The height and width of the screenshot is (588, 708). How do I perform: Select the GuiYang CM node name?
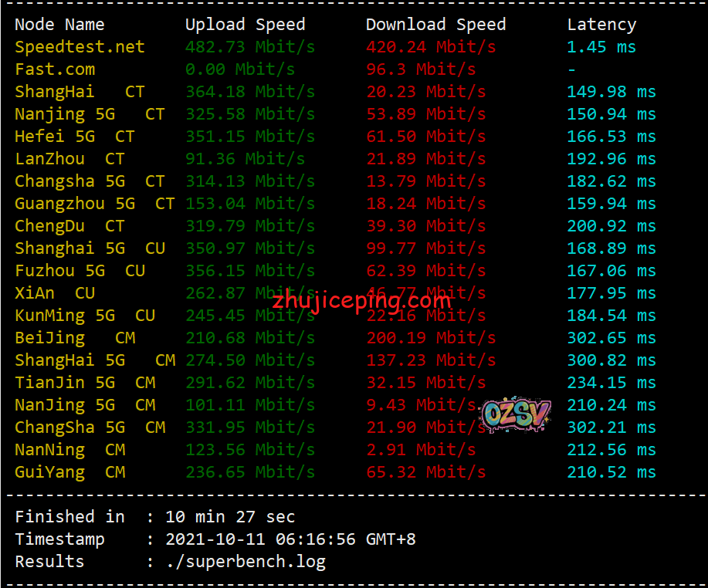(x=70, y=472)
